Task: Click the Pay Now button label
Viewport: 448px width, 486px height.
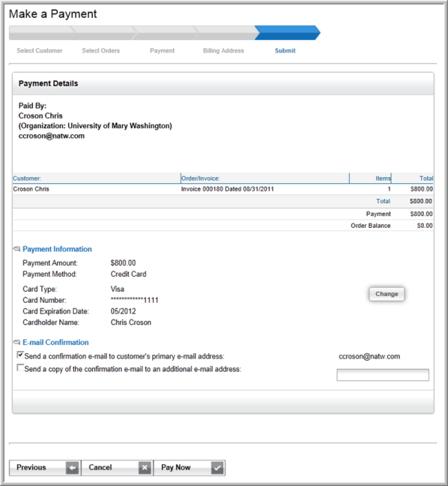Action: [176, 467]
